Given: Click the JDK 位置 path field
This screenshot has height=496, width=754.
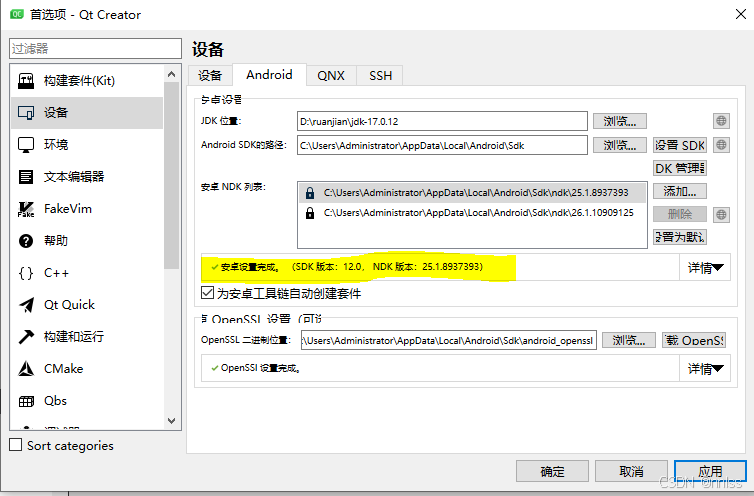Looking at the screenshot, I should click(x=442, y=121).
